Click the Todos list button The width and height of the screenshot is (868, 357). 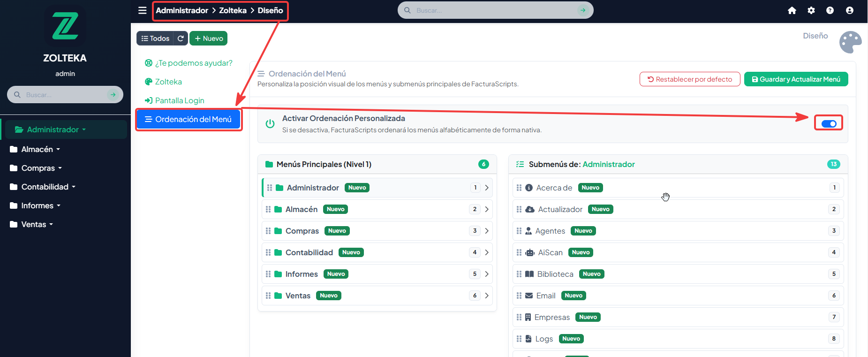155,38
